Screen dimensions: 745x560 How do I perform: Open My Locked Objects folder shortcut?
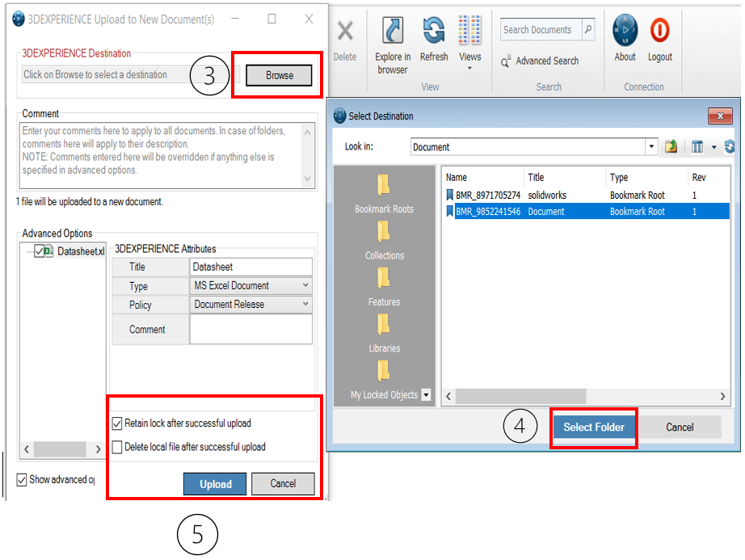point(384,380)
